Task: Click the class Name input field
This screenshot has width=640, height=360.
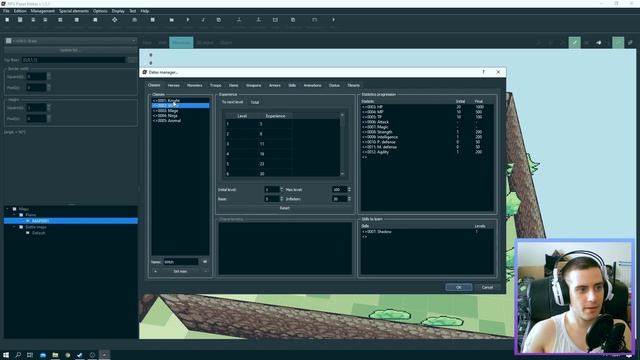Action: point(181,262)
